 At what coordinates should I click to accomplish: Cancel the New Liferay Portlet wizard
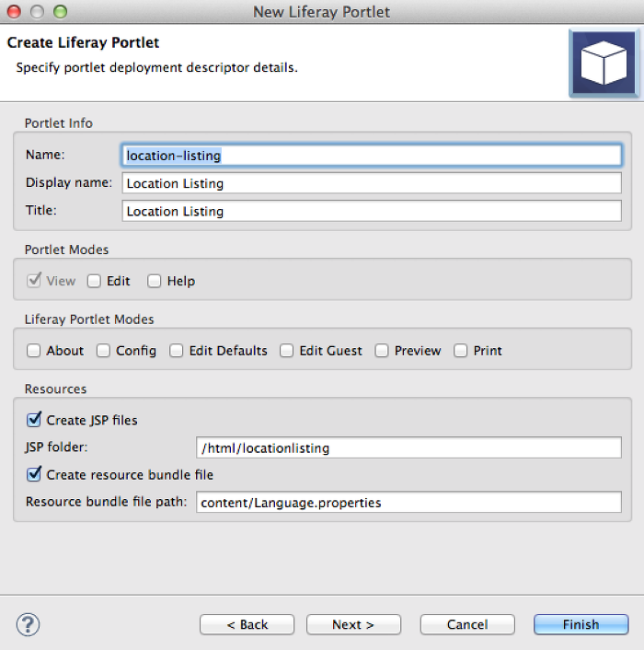pos(467,624)
